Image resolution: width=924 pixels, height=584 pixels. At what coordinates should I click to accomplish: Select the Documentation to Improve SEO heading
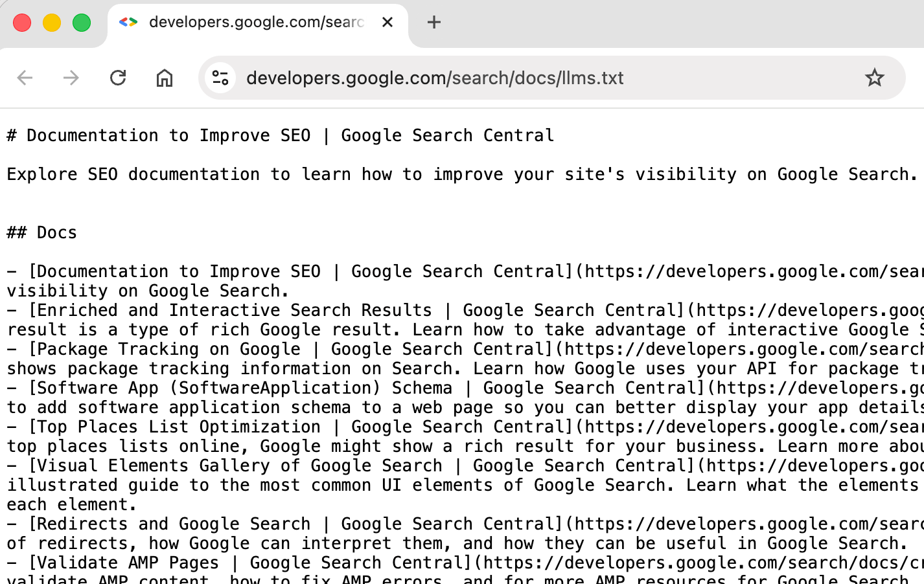(279, 135)
